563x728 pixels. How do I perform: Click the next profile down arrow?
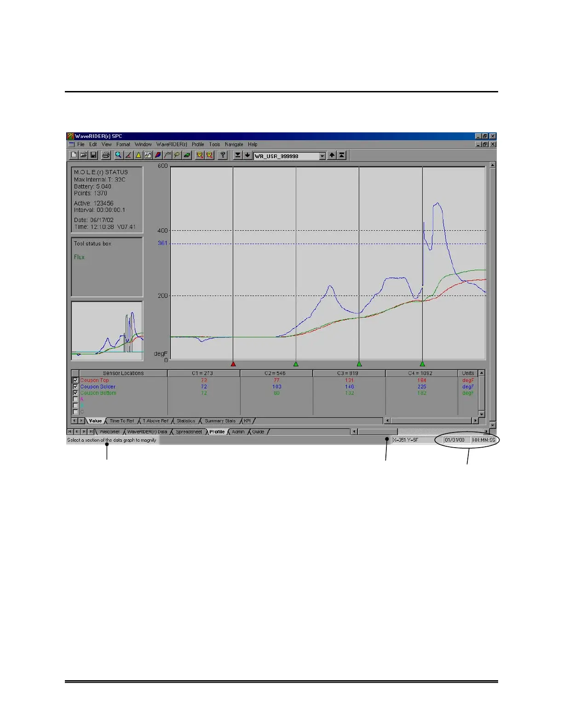pos(247,155)
